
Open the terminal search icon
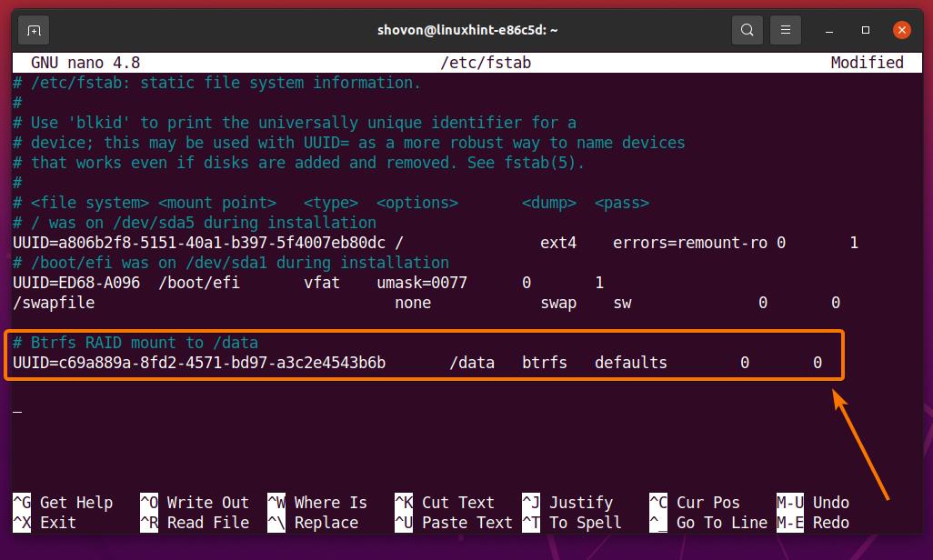tap(747, 30)
